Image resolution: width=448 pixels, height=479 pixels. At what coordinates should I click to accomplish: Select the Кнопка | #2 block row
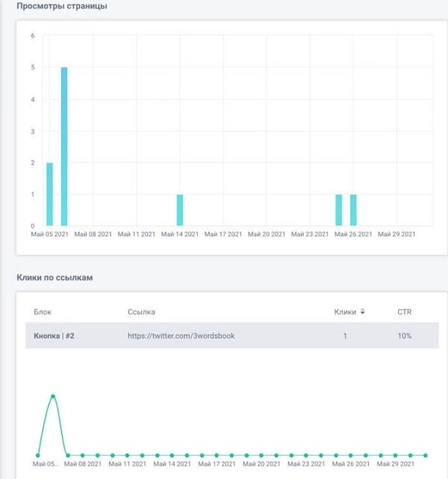54,336
